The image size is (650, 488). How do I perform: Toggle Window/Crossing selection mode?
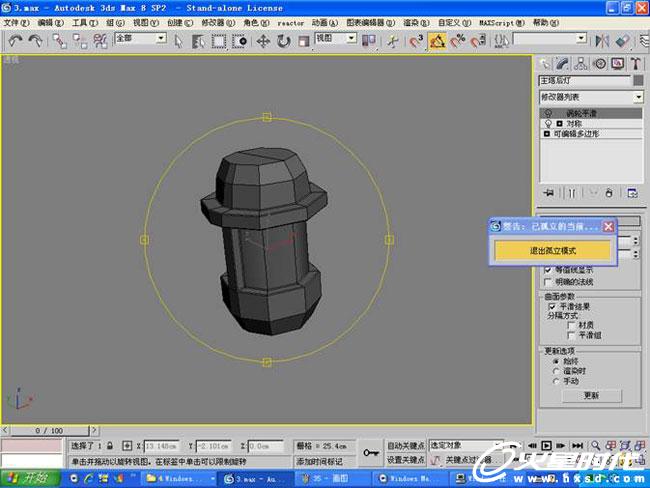239,41
